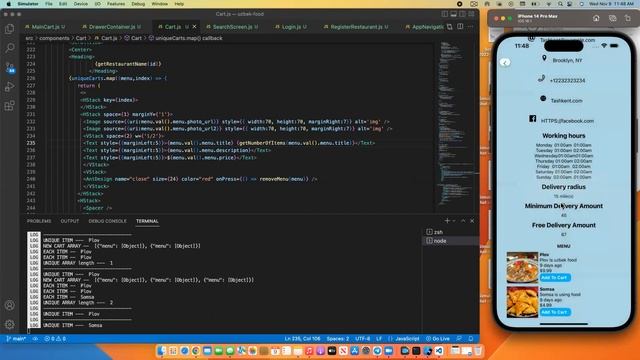Open the Device menu in the menu bar
This screenshot has width=640, height=360.
(80, 4)
